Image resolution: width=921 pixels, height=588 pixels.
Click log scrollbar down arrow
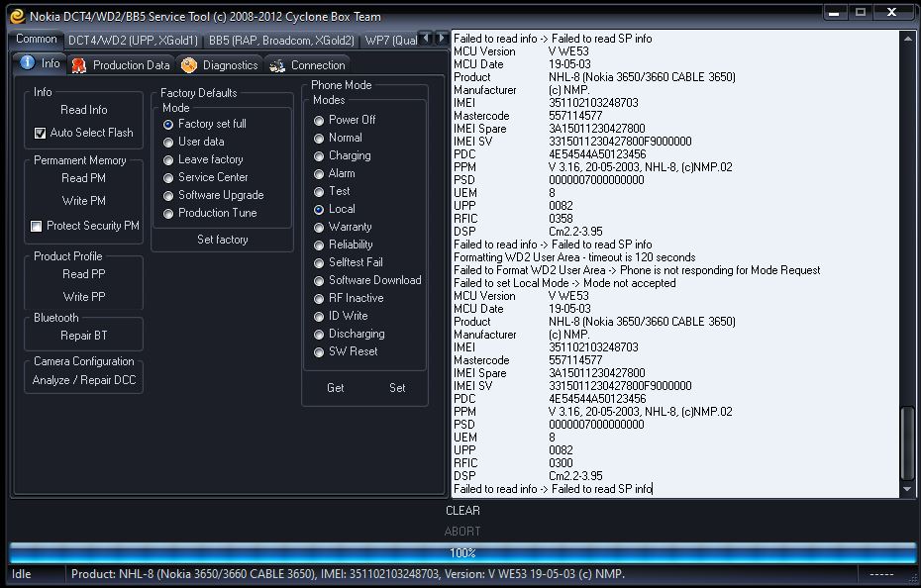908,489
